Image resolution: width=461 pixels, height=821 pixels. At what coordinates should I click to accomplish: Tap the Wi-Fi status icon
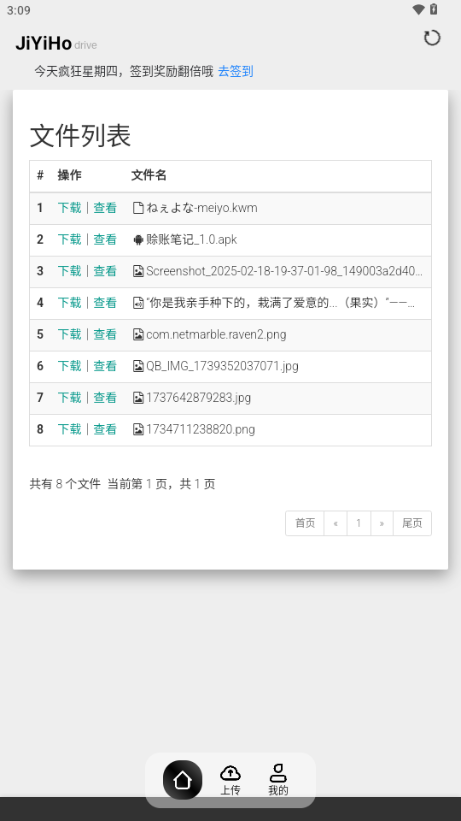(x=418, y=9)
